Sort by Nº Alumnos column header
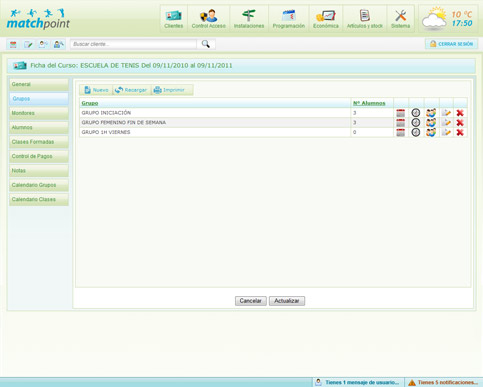 (369, 103)
